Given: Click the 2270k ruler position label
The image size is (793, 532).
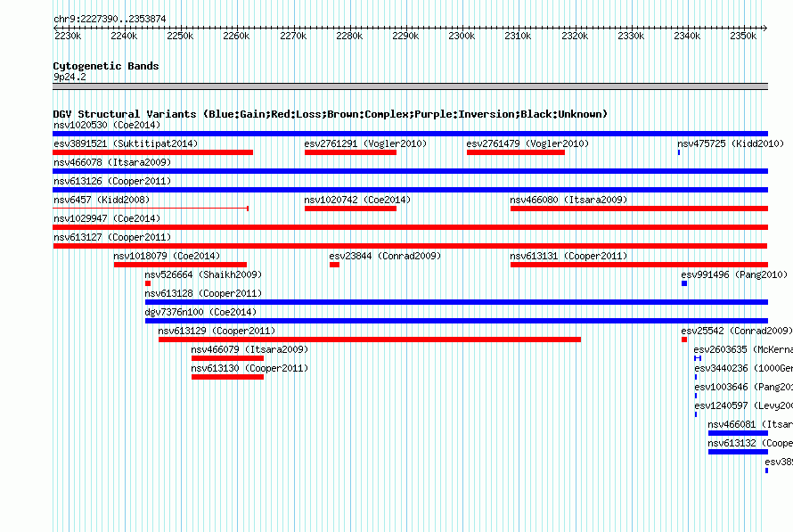Looking at the screenshot, I should 293,36.
